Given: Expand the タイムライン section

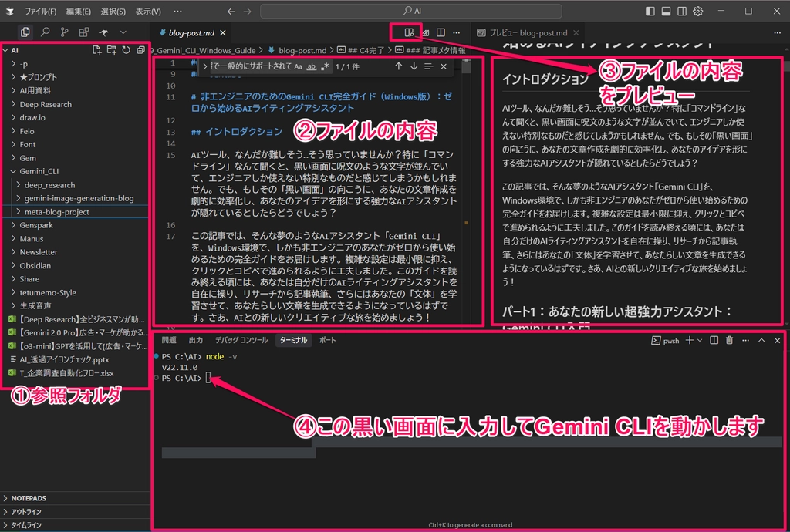Looking at the screenshot, I should click(x=76, y=525).
